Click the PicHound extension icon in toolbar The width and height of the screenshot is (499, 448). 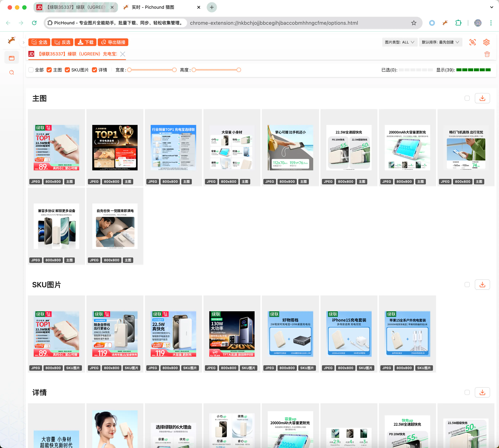445,23
